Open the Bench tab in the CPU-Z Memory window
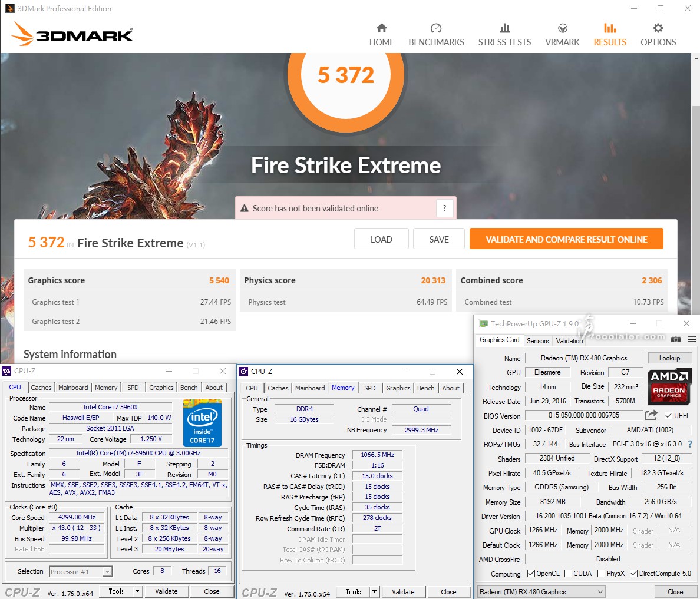This screenshot has height=599, width=700. [425, 388]
